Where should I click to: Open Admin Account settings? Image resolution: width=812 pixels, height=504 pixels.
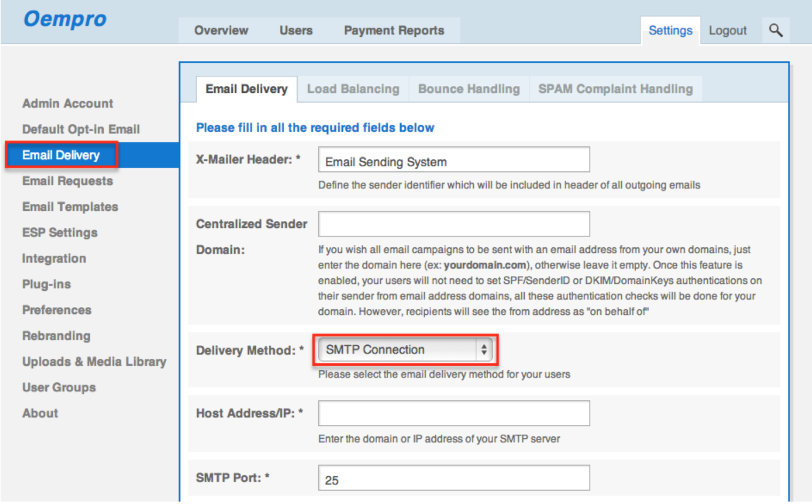(67, 103)
